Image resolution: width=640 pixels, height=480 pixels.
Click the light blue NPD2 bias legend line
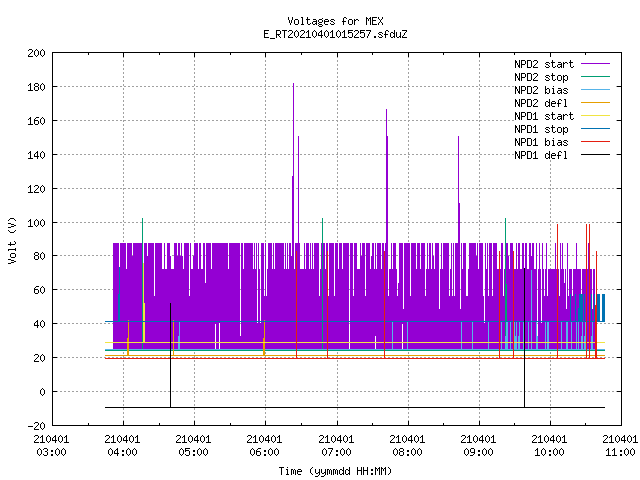coord(595,90)
